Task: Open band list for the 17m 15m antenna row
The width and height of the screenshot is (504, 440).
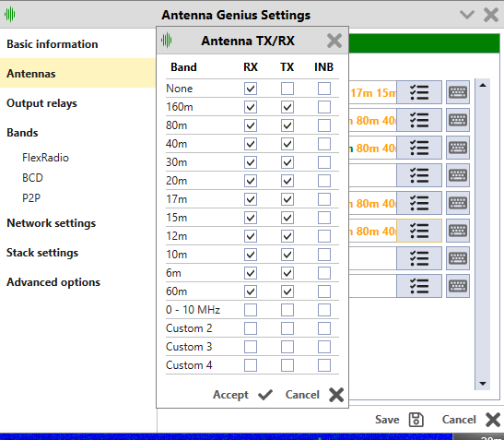Action: [x=419, y=92]
